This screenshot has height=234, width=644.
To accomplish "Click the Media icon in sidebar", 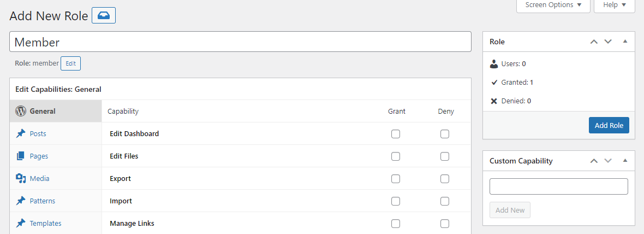I will 21,178.
